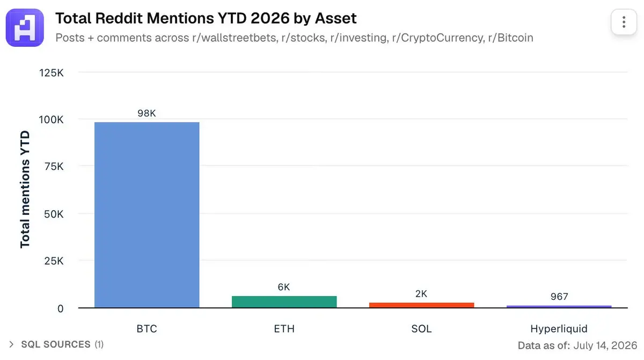Click the Hyperliquid axis label
The image size is (644, 360).
(x=559, y=329)
